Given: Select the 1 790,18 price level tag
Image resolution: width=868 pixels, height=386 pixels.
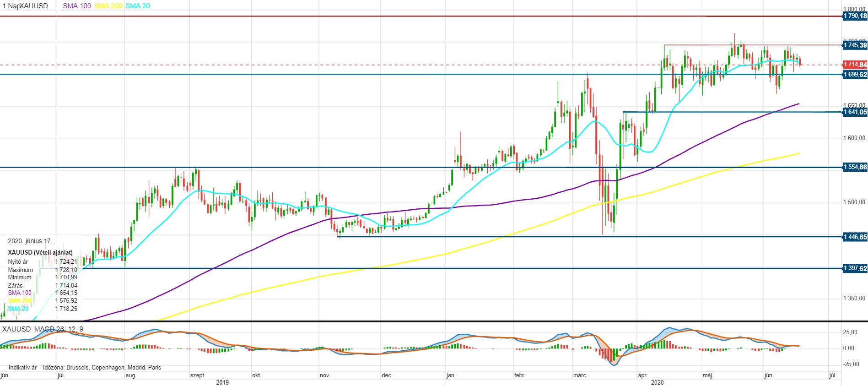Looking at the screenshot, I should pyautogui.click(x=855, y=16).
